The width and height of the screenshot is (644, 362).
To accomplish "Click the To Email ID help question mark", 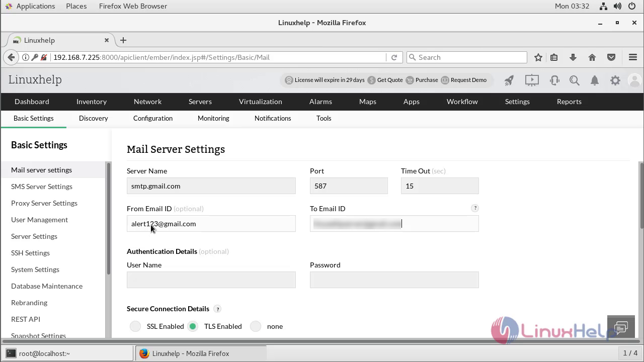I will (x=474, y=208).
